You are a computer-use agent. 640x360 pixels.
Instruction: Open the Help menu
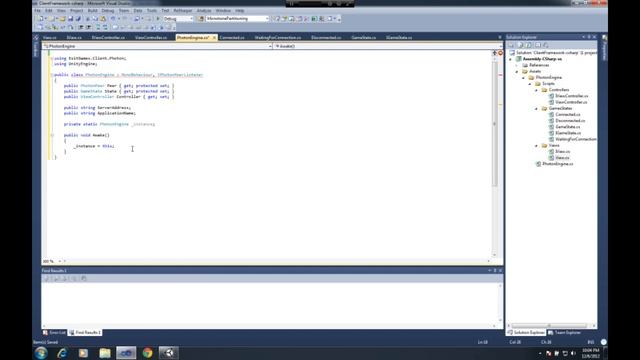pyautogui.click(x=240, y=11)
